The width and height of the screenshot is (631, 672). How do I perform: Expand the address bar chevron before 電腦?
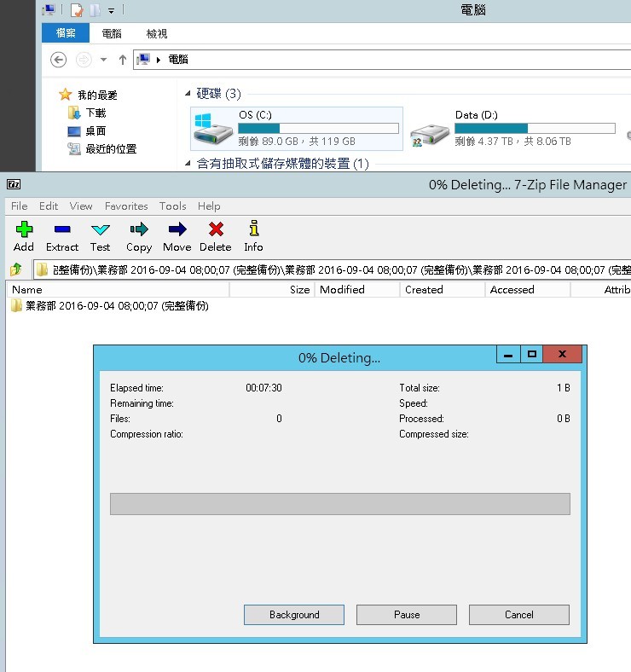(159, 60)
